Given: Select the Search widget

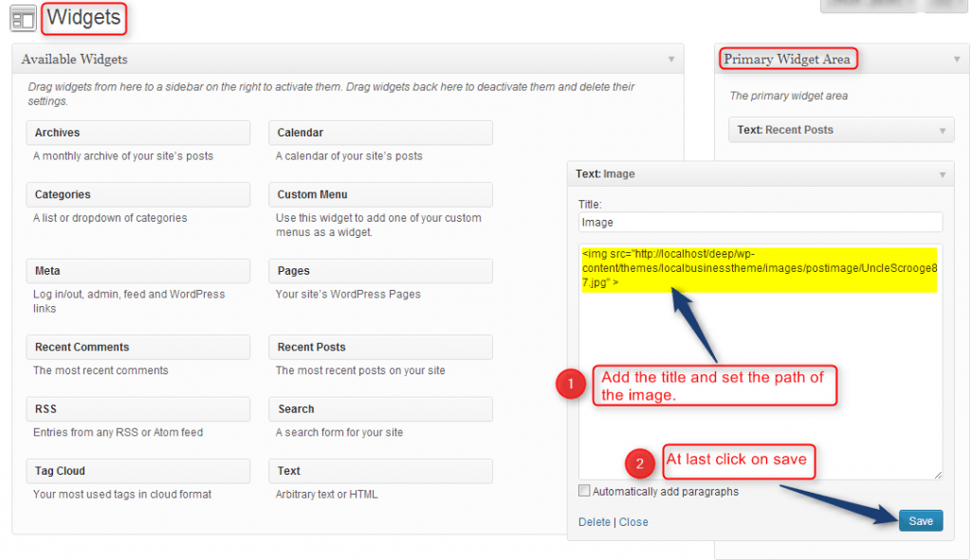Looking at the screenshot, I should (380, 408).
